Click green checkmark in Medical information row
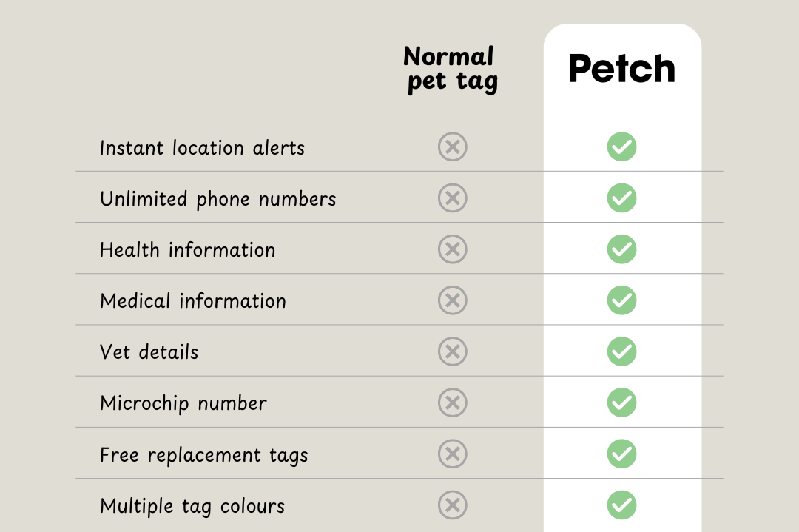 click(621, 300)
